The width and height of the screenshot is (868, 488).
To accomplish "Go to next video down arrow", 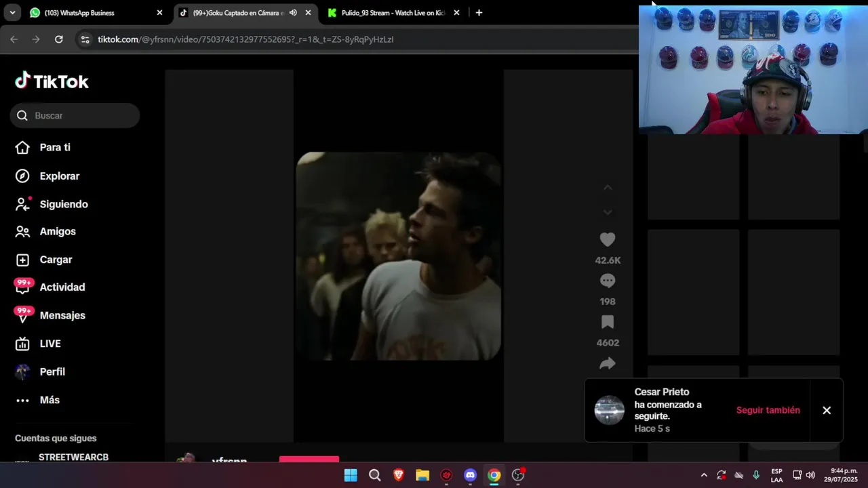I will (608, 212).
